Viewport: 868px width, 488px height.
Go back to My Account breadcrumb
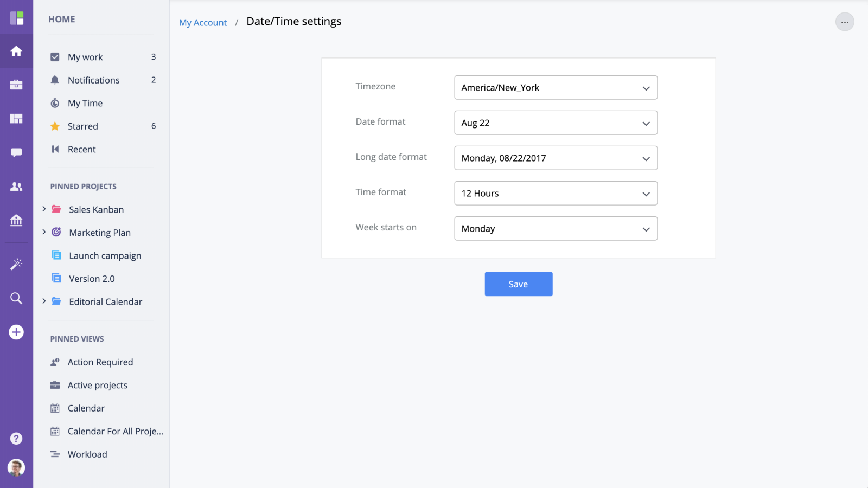point(203,23)
